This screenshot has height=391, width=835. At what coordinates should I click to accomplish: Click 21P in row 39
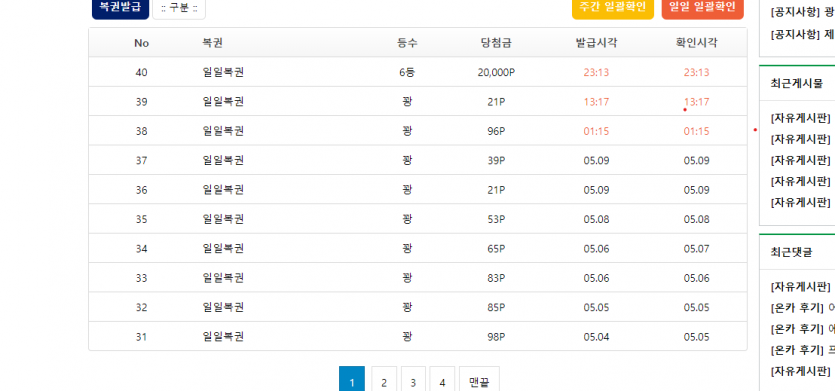point(496,102)
